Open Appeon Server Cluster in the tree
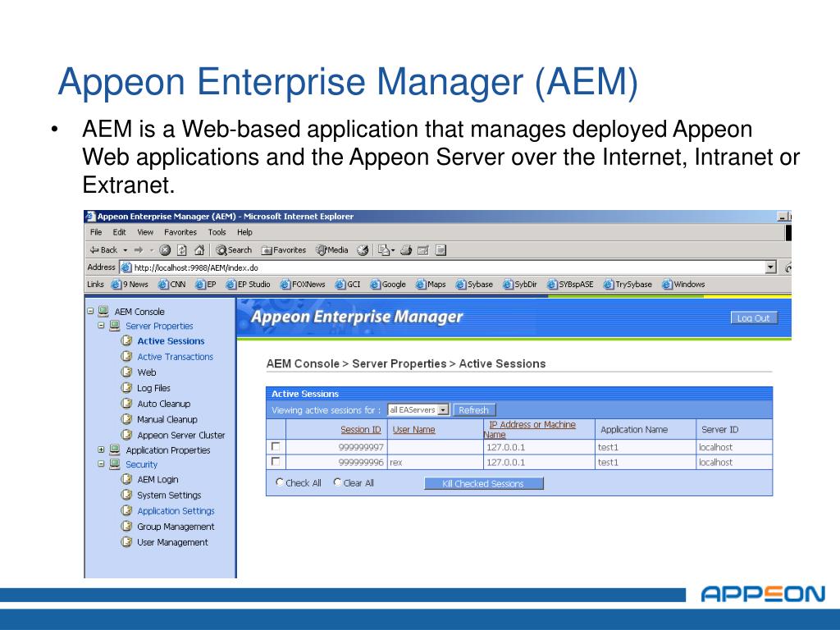Screen dimensions: 840x630 181,435
